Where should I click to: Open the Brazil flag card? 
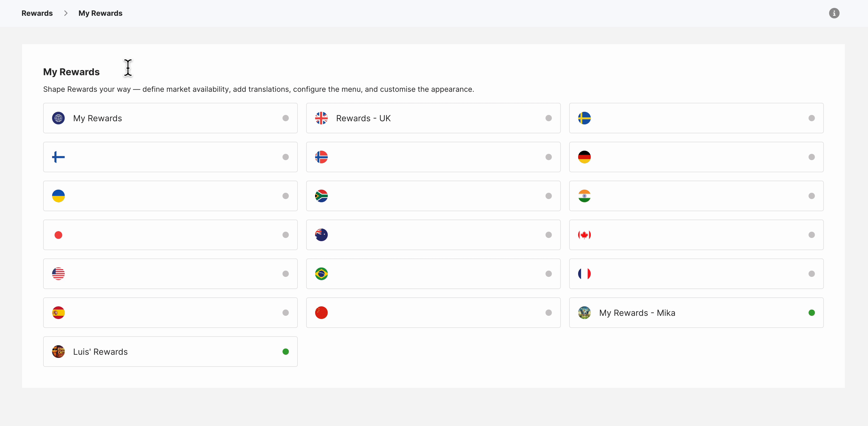tap(433, 274)
